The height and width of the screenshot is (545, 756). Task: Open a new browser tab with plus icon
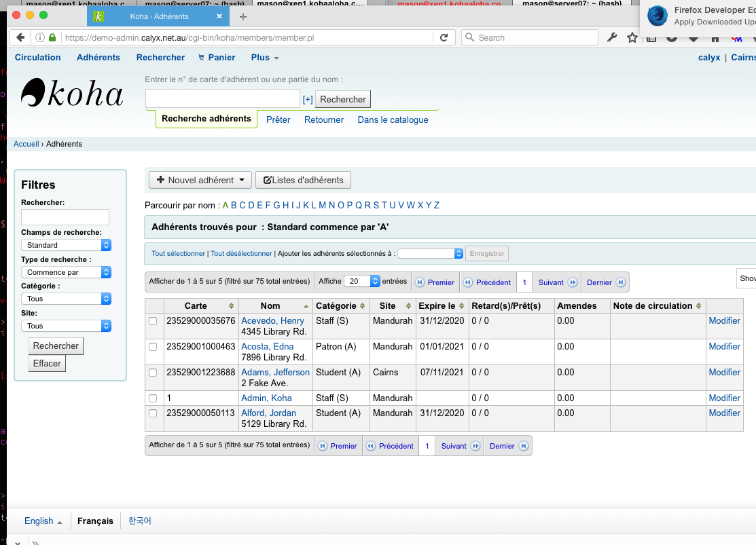point(243,16)
